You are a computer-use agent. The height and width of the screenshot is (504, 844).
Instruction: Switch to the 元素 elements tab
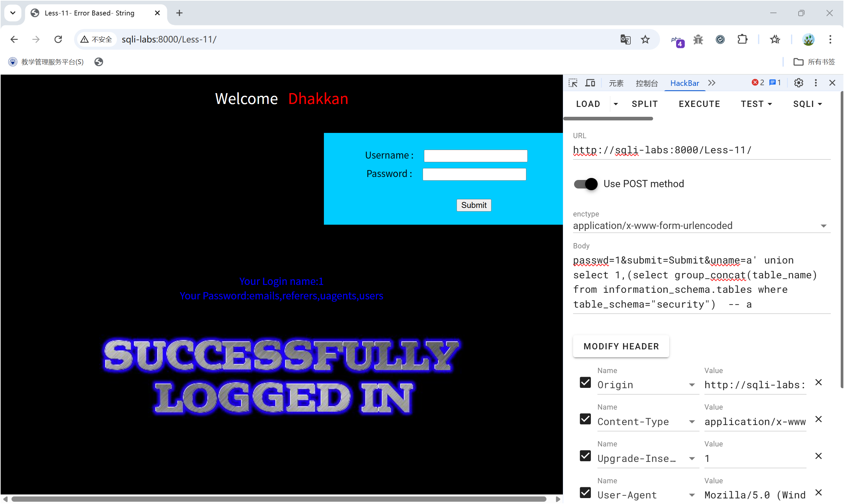(616, 83)
